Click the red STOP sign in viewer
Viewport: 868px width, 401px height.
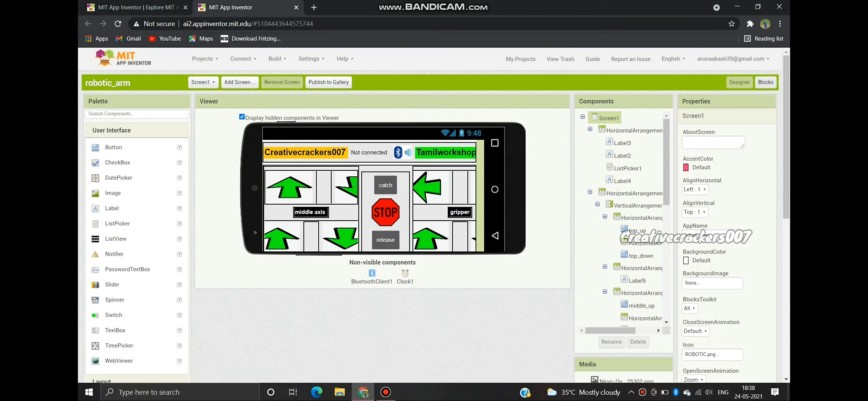pos(385,212)
